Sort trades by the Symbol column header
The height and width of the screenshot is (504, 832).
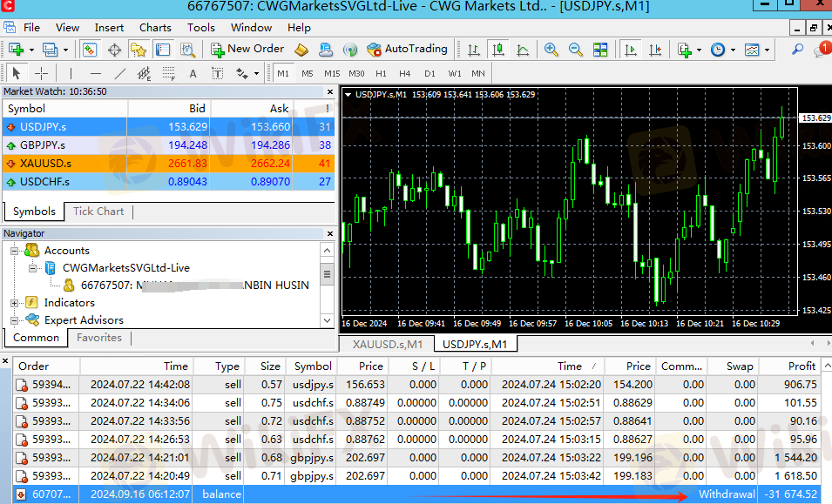pos(313,366)
